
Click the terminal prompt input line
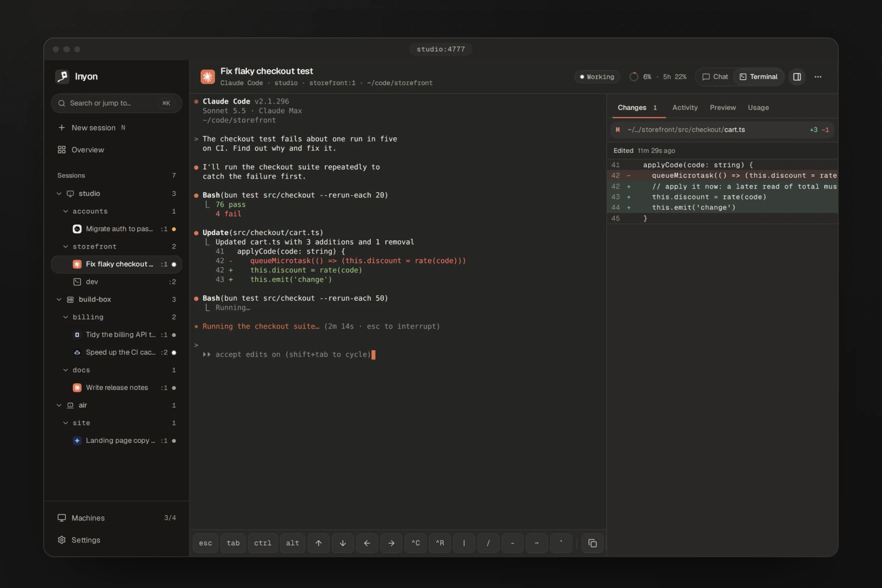398,345
